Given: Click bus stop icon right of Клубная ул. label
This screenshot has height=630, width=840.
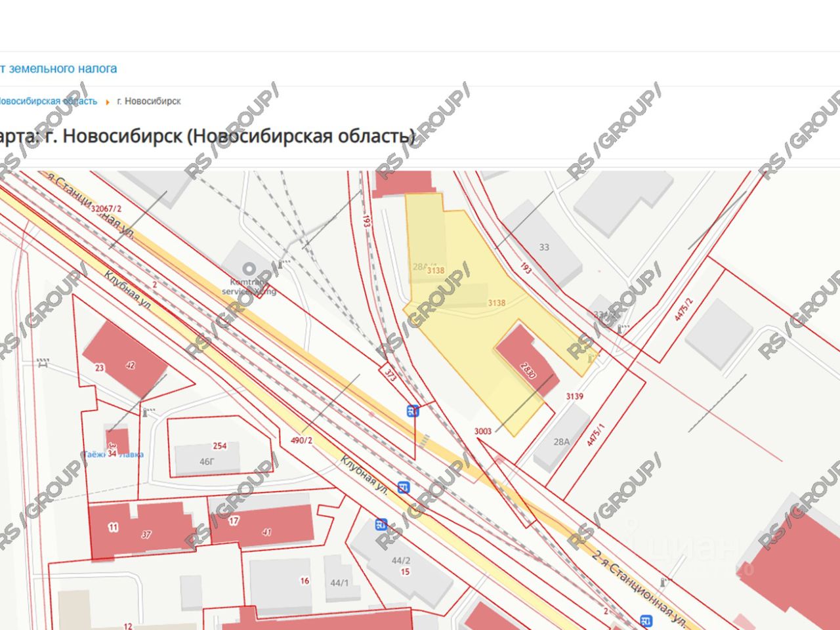Looking at the screenshot, I should pyautogui.click(x=404, y=487).
